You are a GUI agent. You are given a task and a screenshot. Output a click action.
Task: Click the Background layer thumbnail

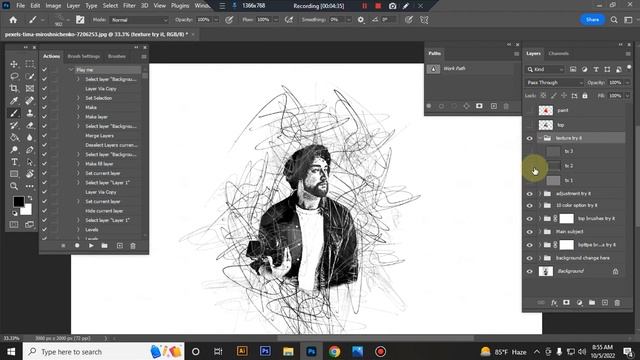click(546, 271)
